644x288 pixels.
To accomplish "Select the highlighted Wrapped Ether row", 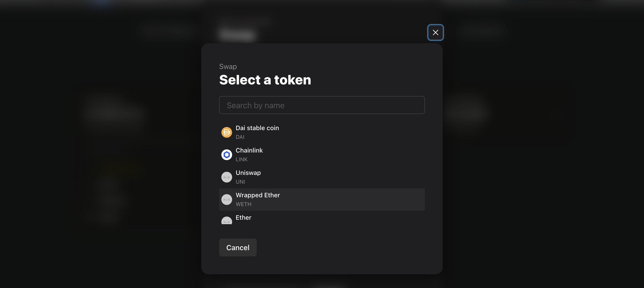I will click(x=322, y=200).
